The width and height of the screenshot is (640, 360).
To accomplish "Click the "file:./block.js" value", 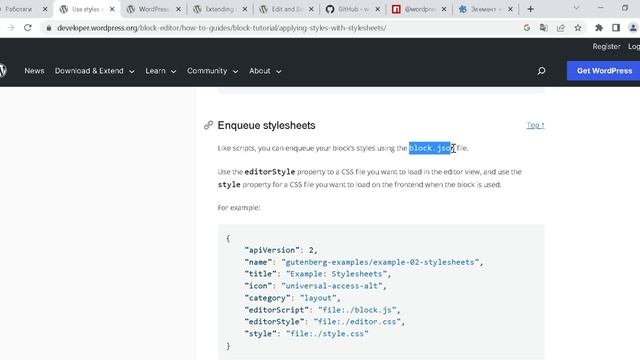I will click(357, 310).
